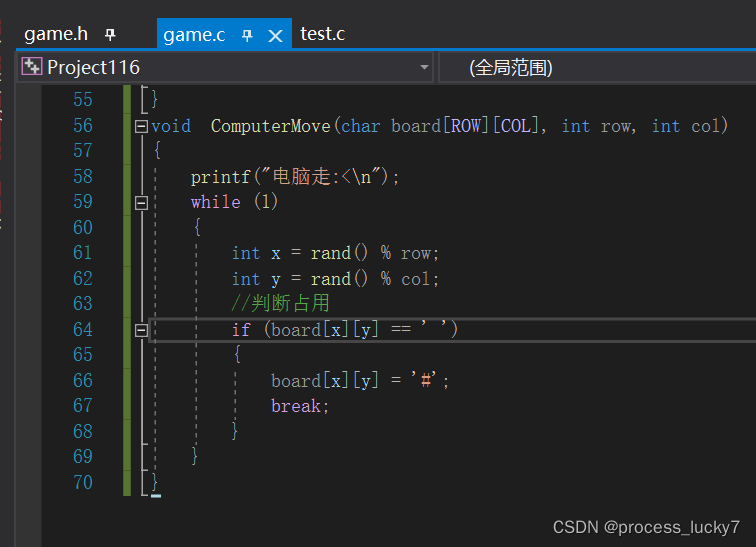Place cursor on ComputerMove function name
This screenshot has width=756, height=547.
(270, 126)
